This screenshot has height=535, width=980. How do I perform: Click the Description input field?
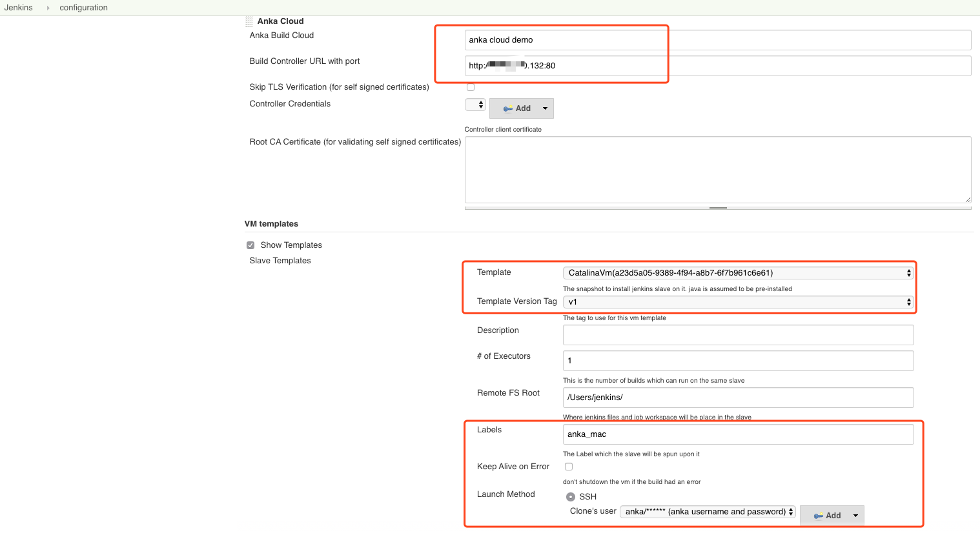pos(739,335)
